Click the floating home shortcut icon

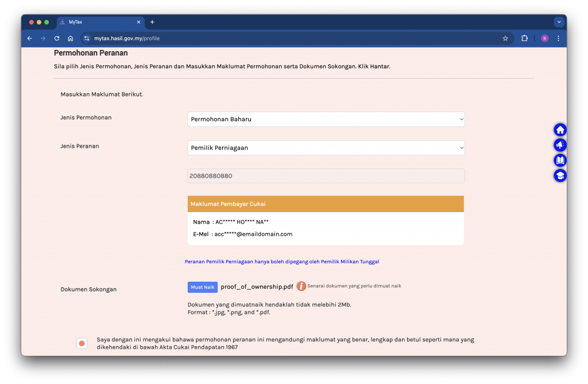point(560,130)
